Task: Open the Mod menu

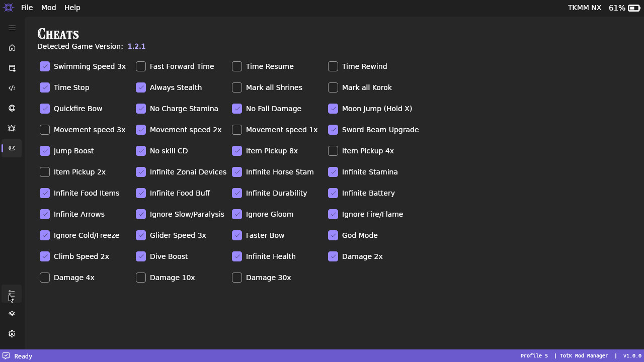Action: pos(48,8)
